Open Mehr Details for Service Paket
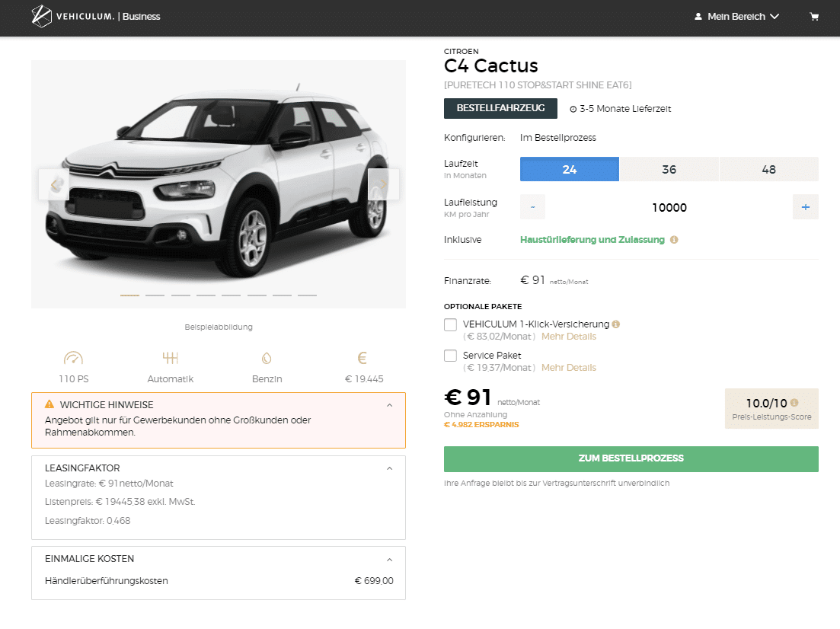840x629 pixels. pos(568,368)
